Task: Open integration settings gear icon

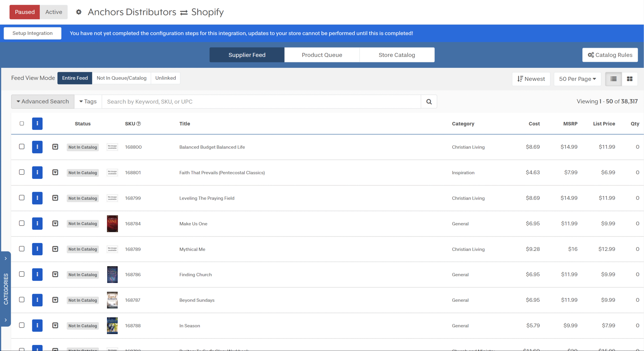Action: 79,12
